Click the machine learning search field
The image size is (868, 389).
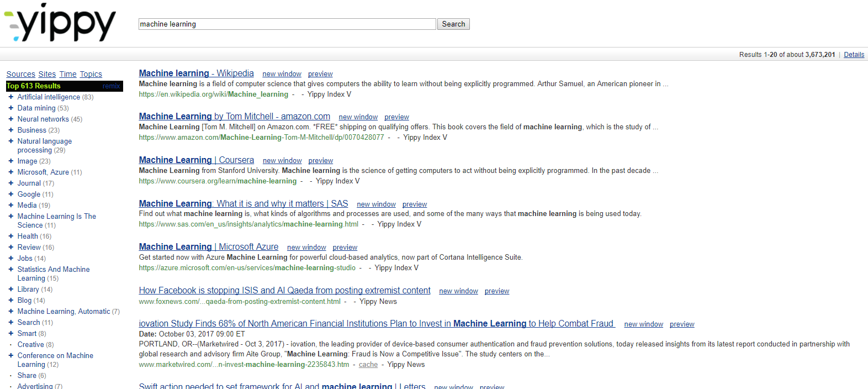pos(287,24)
